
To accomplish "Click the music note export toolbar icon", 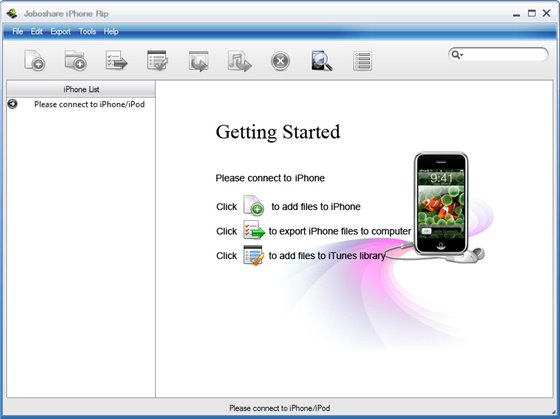I will tap(240, 61).
